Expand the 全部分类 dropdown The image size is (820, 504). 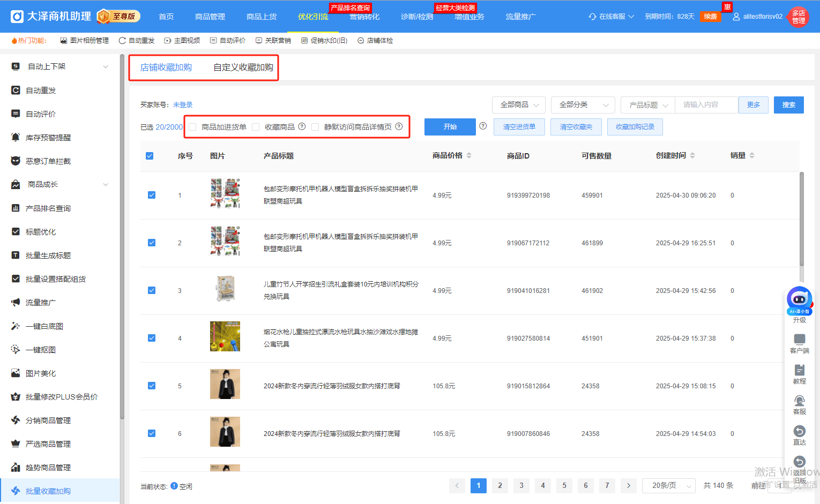583,105
